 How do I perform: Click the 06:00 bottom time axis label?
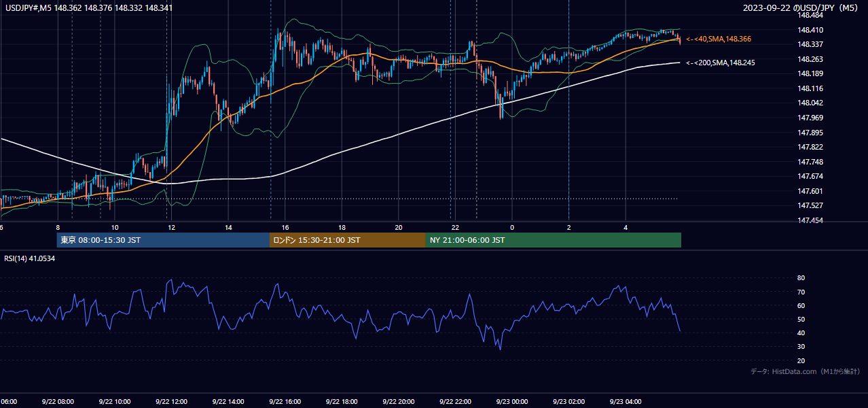click(8, 401)
